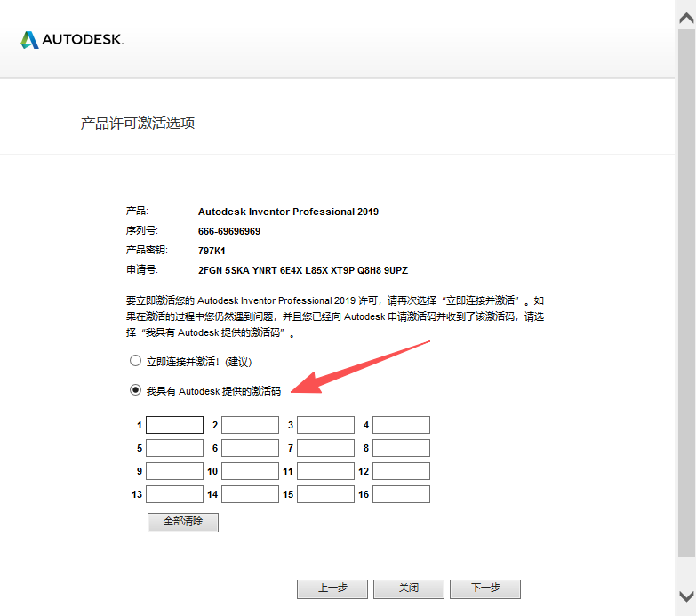Click activation code field 8
This screenshot has width=696, height=616.
401,448
